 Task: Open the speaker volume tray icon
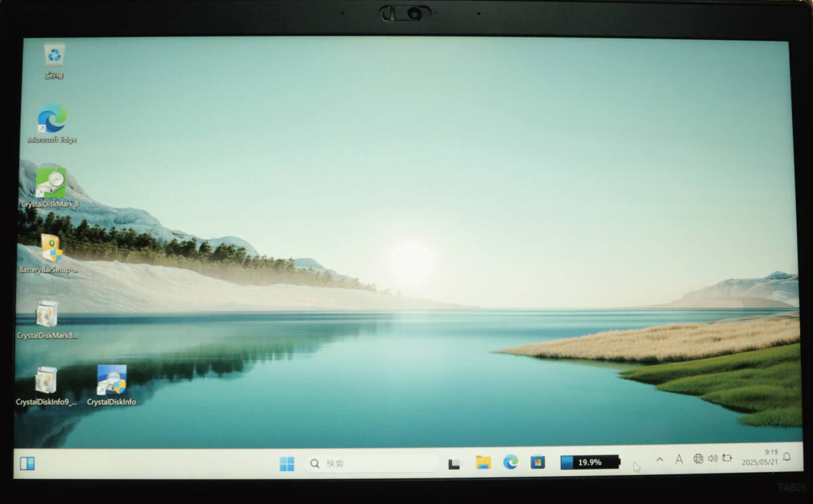[713, 459]
